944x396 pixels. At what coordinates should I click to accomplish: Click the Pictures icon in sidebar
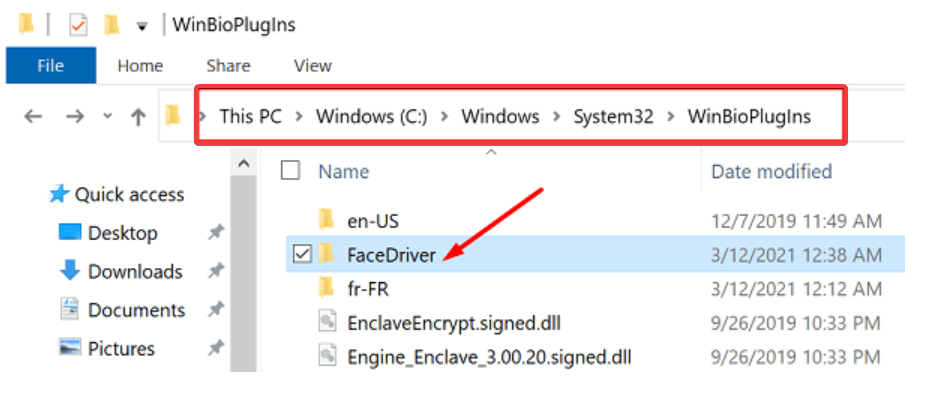70,348
